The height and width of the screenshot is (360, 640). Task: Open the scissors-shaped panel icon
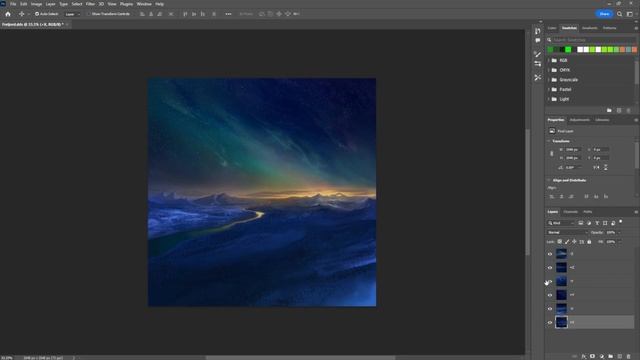[538, 77]
